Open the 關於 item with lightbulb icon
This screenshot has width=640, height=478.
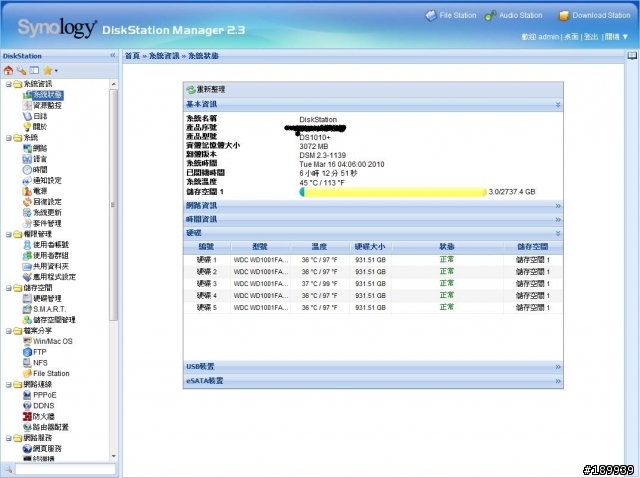pyautogui.click(x=35, y=127)
